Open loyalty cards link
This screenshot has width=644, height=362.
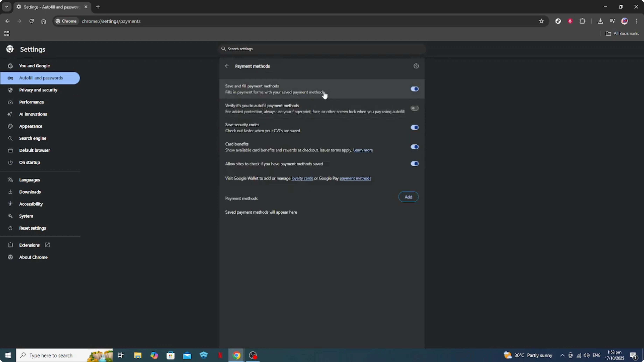[302, 178]
